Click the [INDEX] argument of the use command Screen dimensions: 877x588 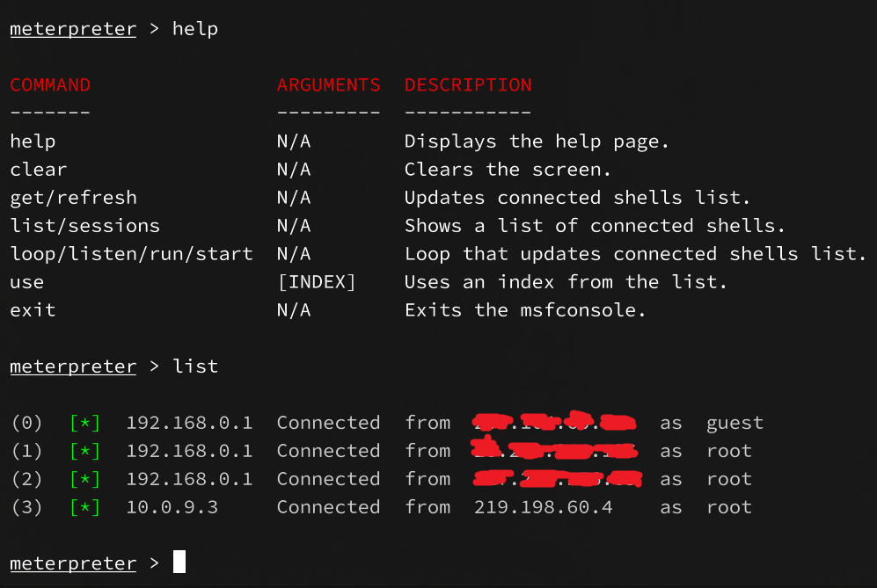tap(317, 282)
